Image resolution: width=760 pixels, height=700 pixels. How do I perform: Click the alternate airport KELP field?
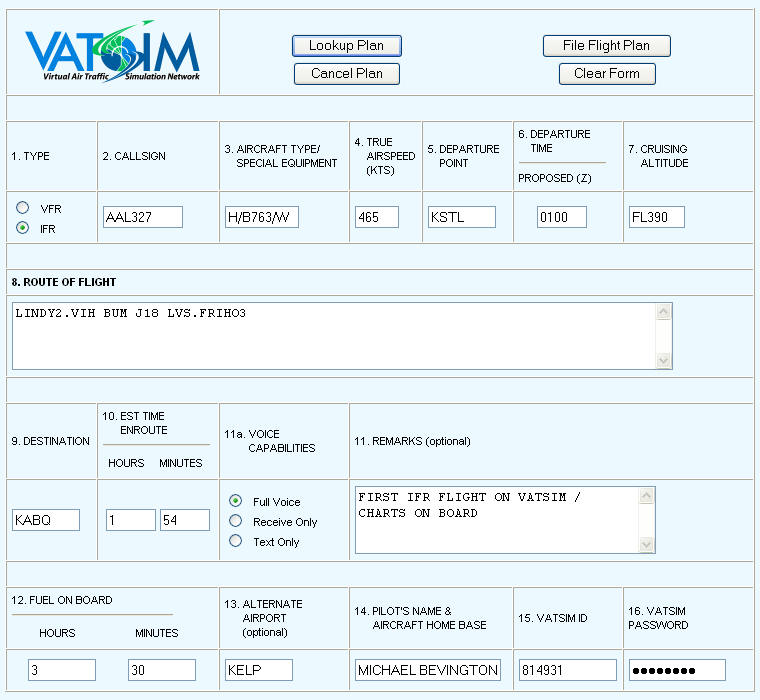pyautogui.click(x=257, y=670)
